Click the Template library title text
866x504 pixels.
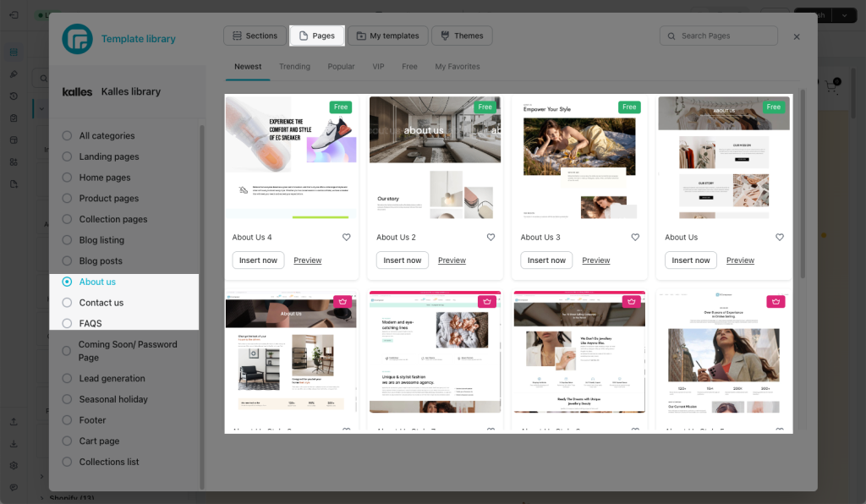pyautogui.click(x=138, y=39)
